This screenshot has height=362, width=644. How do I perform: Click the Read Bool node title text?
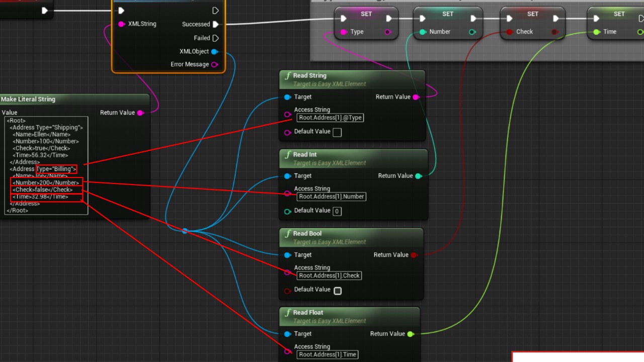(x=308, y=234)
